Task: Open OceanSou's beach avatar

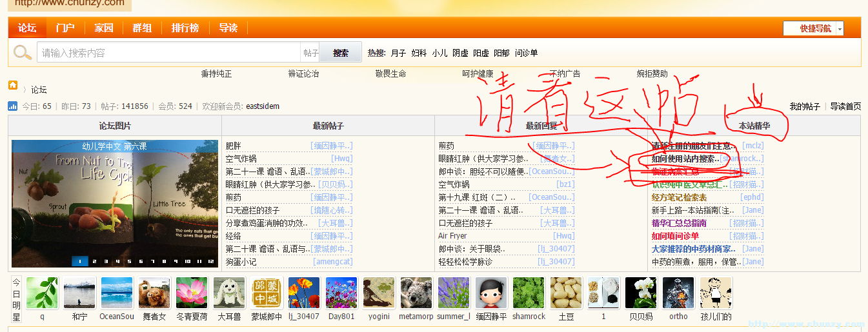Action: [117, 293]
